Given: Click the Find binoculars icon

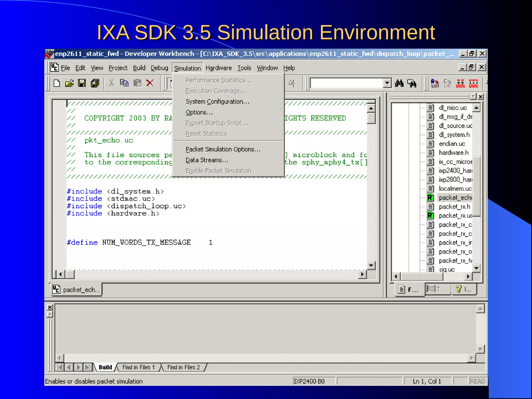Looking at the screenshot, I should 399,83.
